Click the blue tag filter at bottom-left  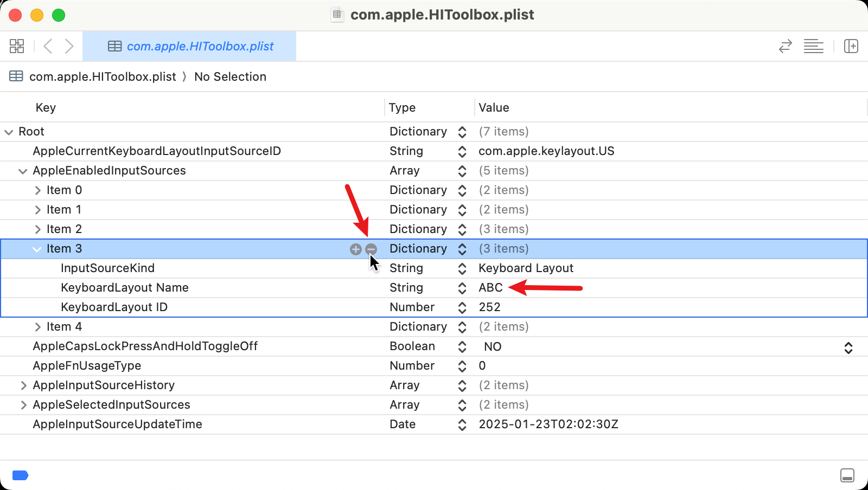pos(20,475)
